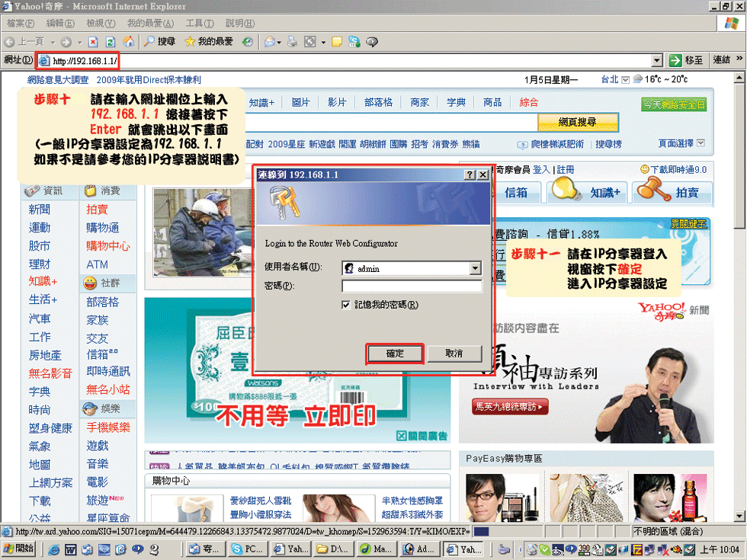Expand the username dropdown in login dialog
Viewport: 747px width, 560px height.
[475, 269]
